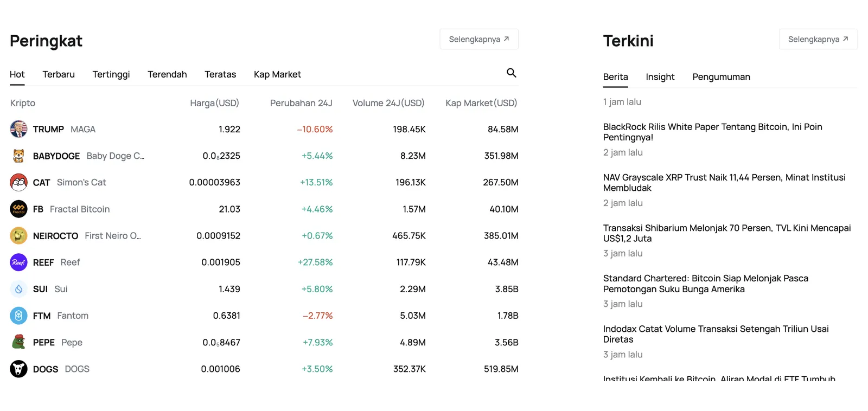This screenshot has height=411, width=868.
Task: Open Transaksi Shibarium Melonjak article
Action: pos(727,233)
